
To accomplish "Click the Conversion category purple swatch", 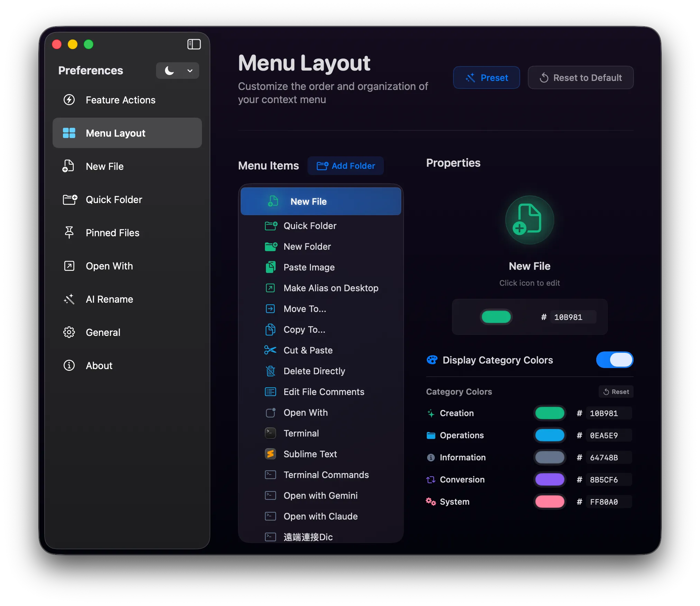I will click(x=550, y=479).
